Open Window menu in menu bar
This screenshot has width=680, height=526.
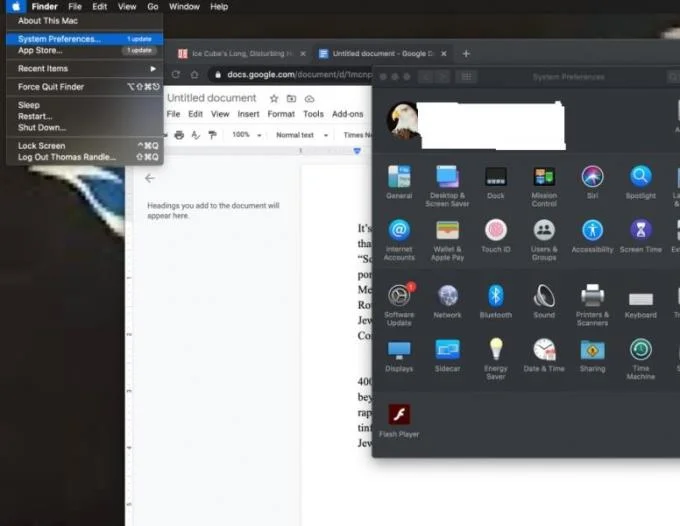tap(184, 7)
